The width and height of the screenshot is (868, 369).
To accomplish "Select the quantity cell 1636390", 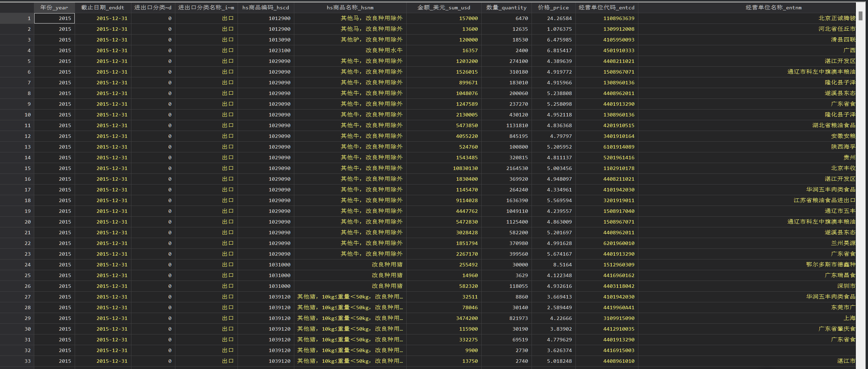I will pos(506,200).
